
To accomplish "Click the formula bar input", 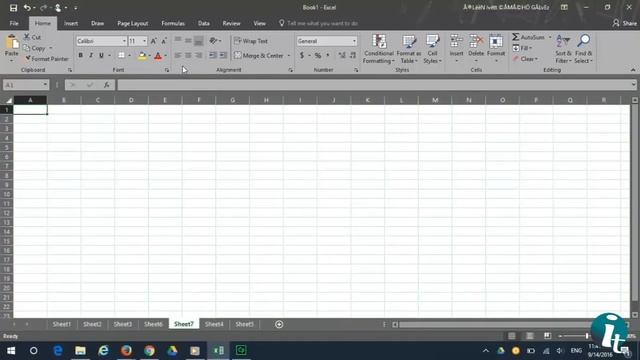I will point(373,85).
